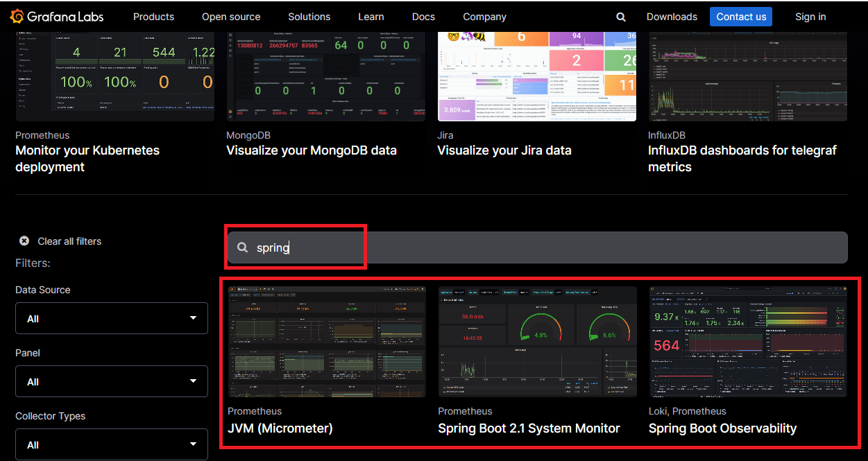Viewport: 868px width, 461px height.
Task: Open the Products menu
Action: [x=153, y=17]
